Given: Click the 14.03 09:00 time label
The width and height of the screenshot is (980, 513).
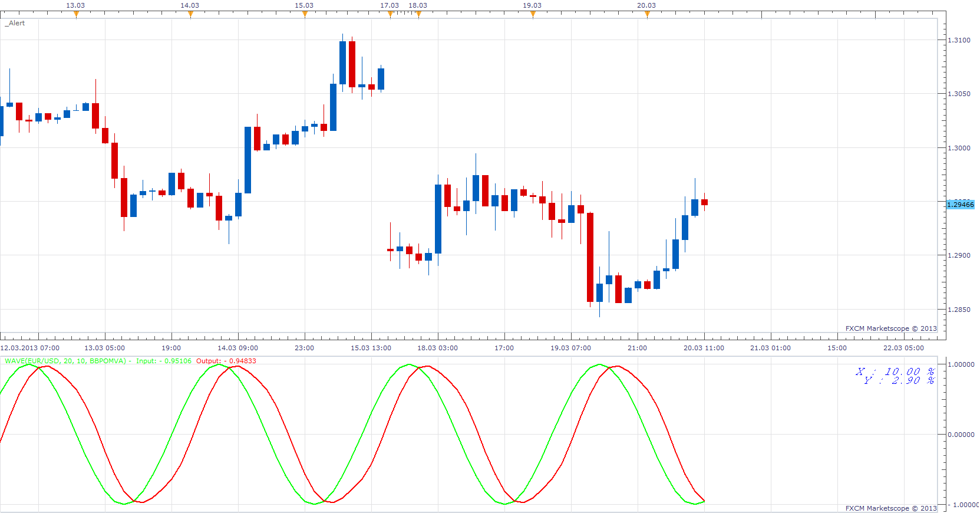Looking at the screenshot, I should point(237,348).
